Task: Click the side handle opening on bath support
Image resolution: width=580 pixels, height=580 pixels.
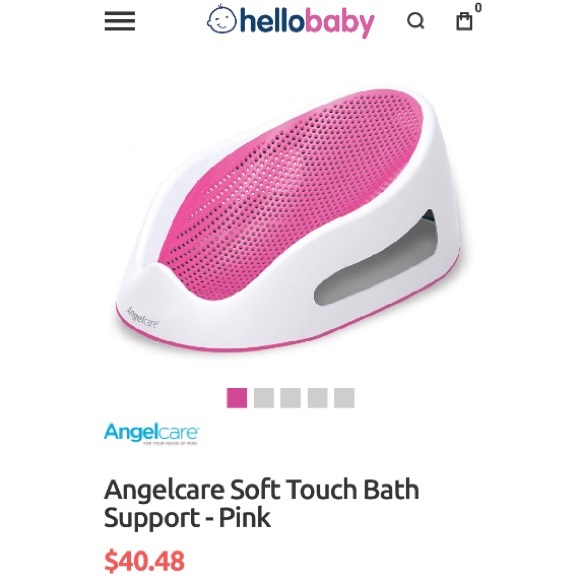Action: pos(375,259)
